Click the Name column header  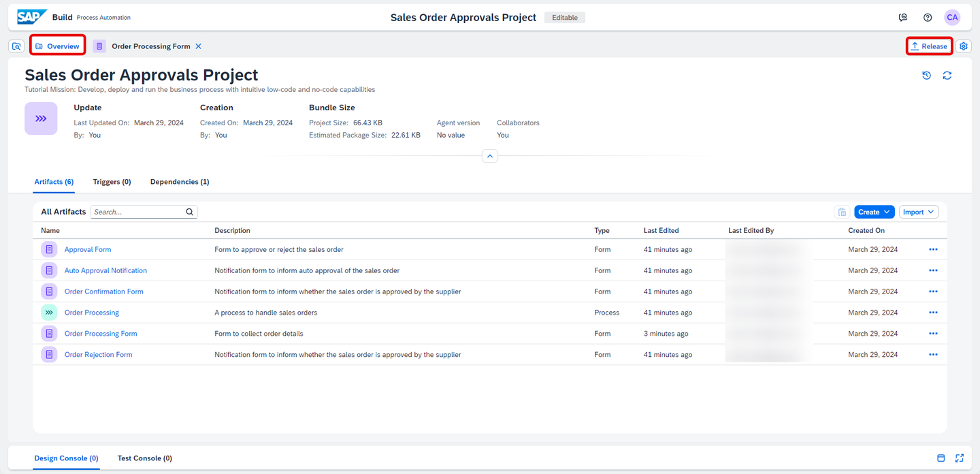pyautogui.click(x=50, y=231)
